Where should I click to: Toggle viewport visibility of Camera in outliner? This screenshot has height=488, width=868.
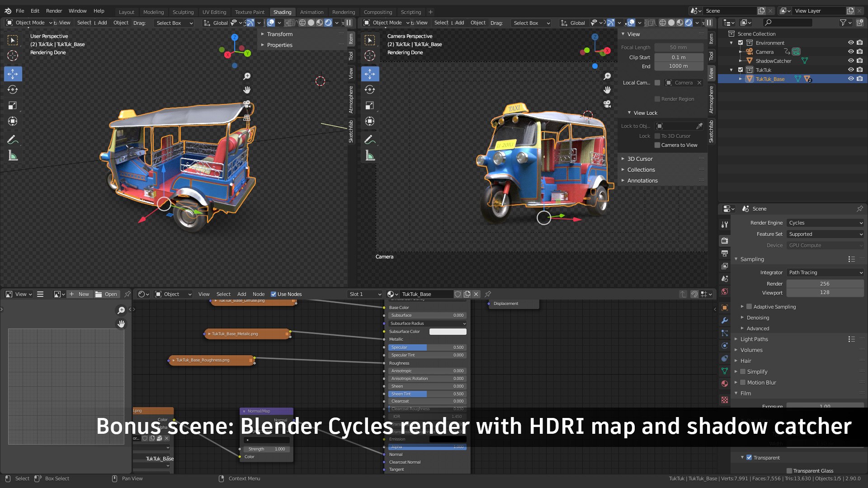[851, 52]
